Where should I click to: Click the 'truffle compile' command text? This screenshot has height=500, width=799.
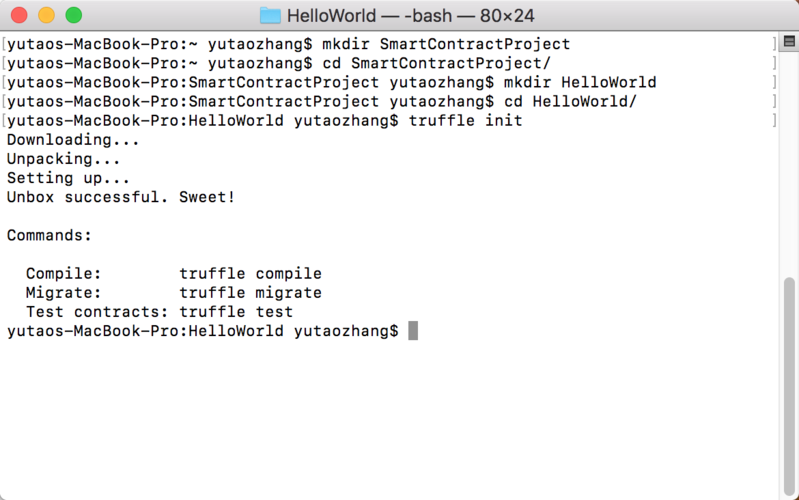pyautogui.click(x=250, y=274)
